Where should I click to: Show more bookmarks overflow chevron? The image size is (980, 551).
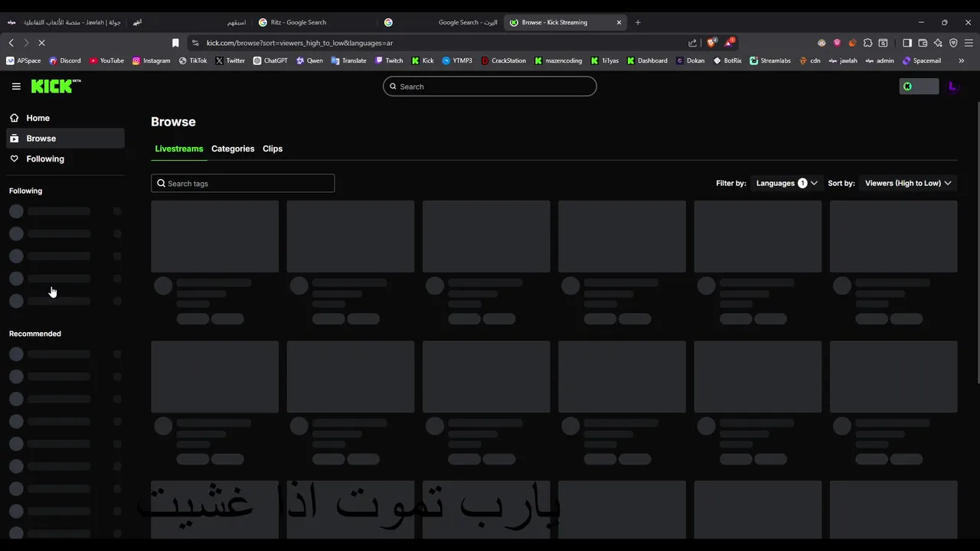click(x=962, y=60)
